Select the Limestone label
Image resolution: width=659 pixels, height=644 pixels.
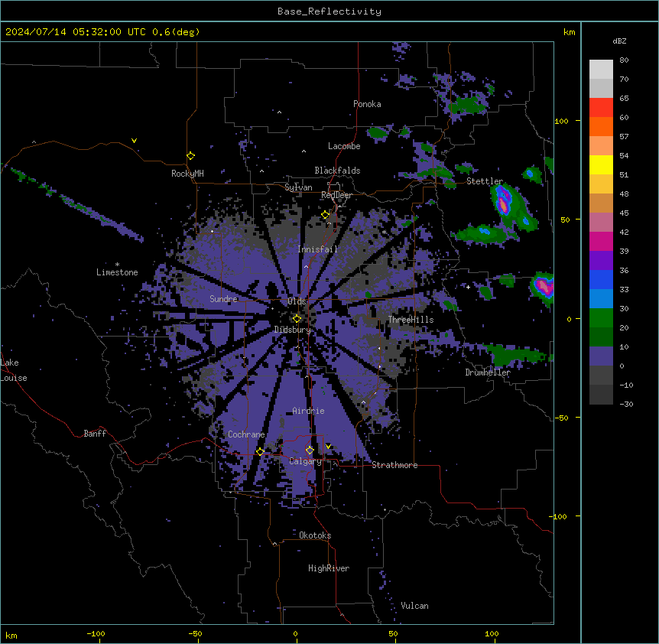pyautogui.click(x=117, y=272)
